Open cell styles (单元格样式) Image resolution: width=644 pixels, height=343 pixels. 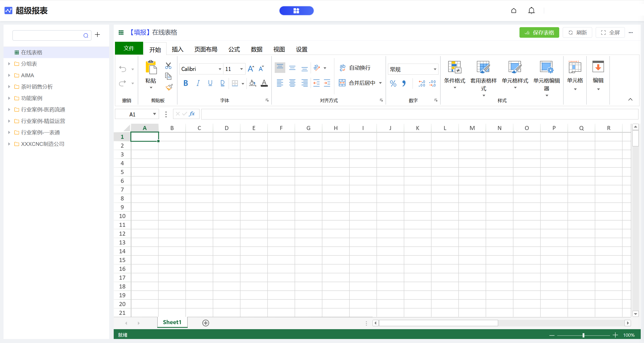515,75
